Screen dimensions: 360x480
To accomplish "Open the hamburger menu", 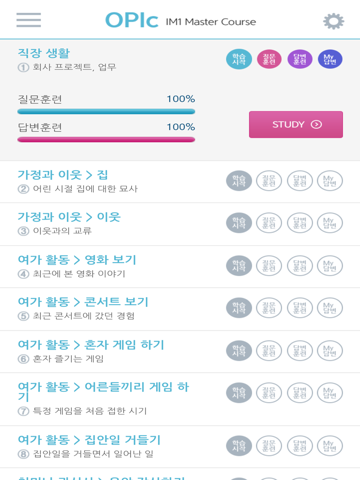I will pos(29,20).
